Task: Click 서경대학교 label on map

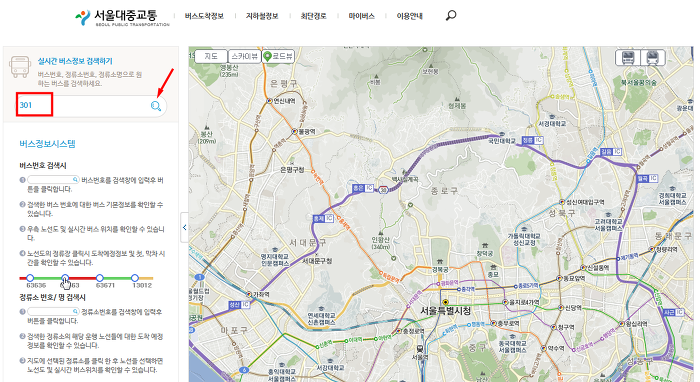Action: [x=552, y=124]
